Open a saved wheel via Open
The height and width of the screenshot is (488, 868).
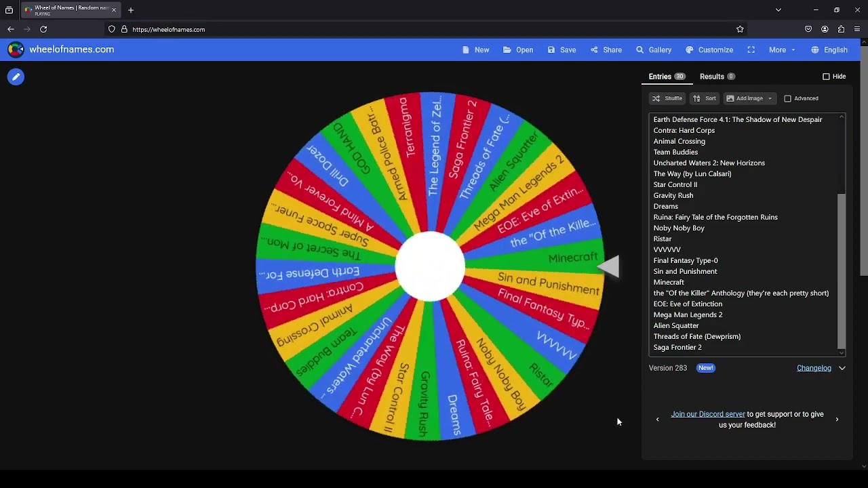tap(518, 49)
